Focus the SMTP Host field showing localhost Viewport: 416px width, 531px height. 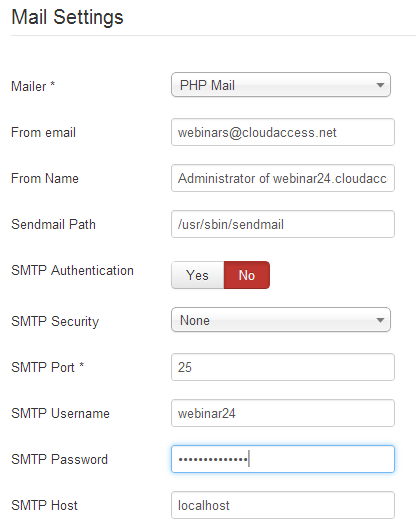[283, 505]
